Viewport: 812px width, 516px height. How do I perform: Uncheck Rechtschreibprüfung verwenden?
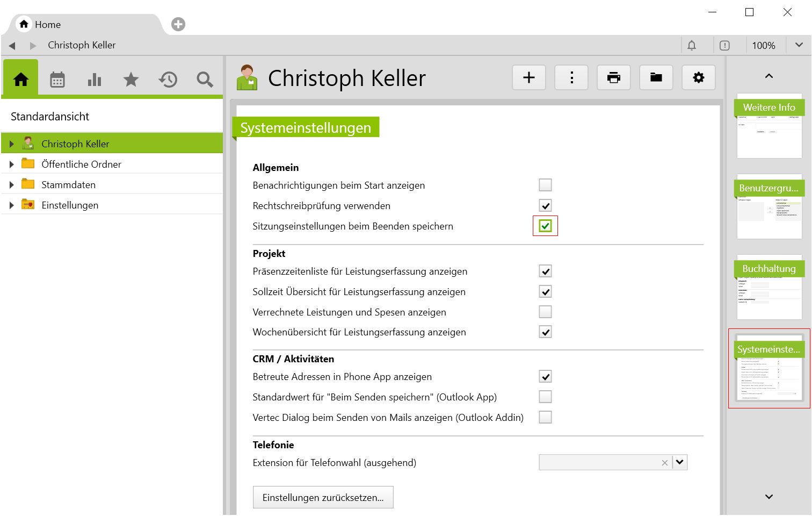(x=545, y=205)
